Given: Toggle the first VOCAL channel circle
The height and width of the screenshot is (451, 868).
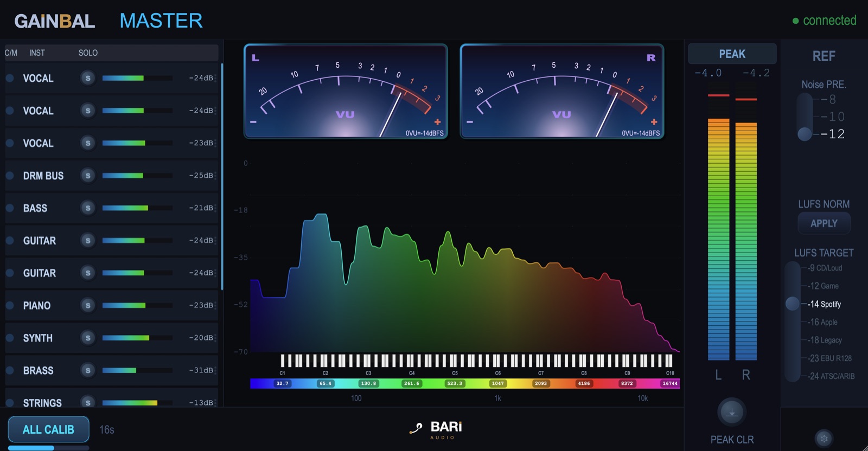Looking at the screenshot, I should [10, 78].
